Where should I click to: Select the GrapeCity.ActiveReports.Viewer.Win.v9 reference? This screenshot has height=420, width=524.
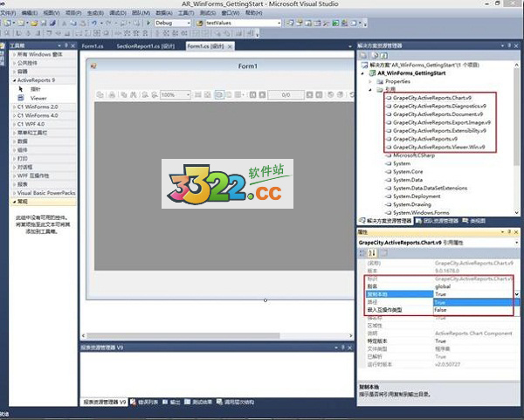[438, 147]
